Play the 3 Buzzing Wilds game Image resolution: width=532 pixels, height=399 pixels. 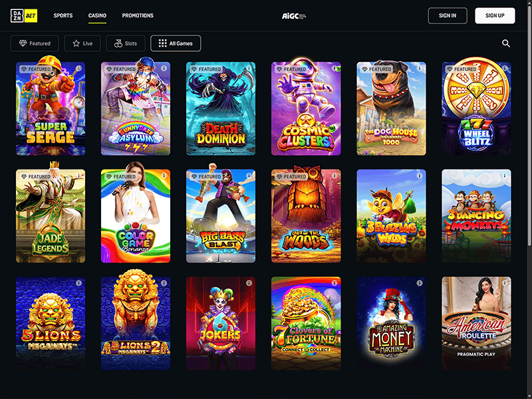[x=391, y=216]
